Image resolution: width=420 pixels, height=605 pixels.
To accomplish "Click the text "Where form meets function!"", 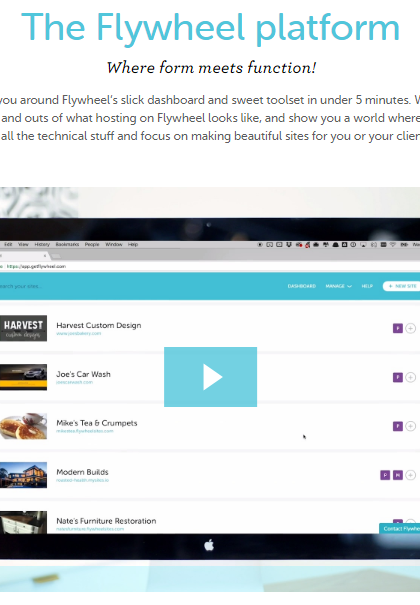I will click(x=211, y=68).
